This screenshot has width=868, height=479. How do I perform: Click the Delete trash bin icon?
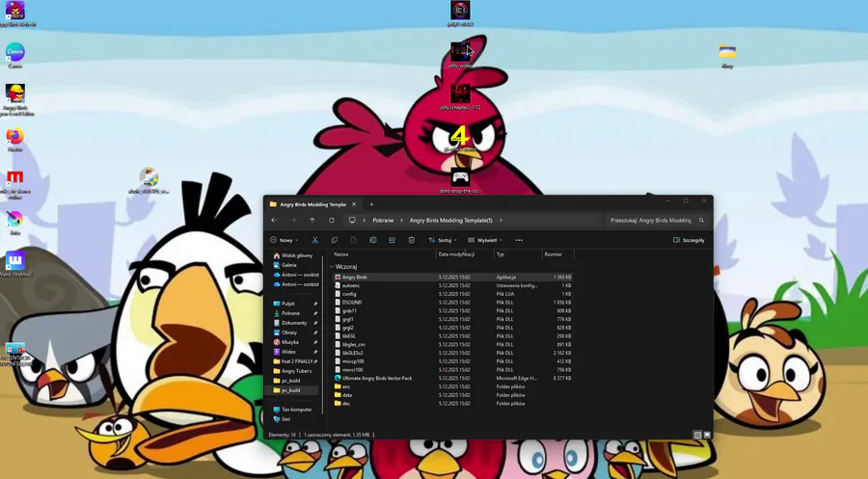click(x=411, y=240)
